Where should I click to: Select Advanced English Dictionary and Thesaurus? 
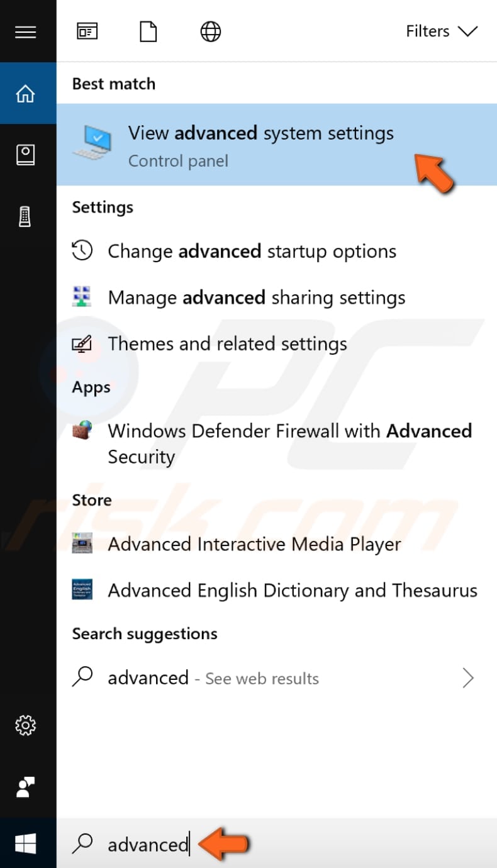(x=292, y=591)
